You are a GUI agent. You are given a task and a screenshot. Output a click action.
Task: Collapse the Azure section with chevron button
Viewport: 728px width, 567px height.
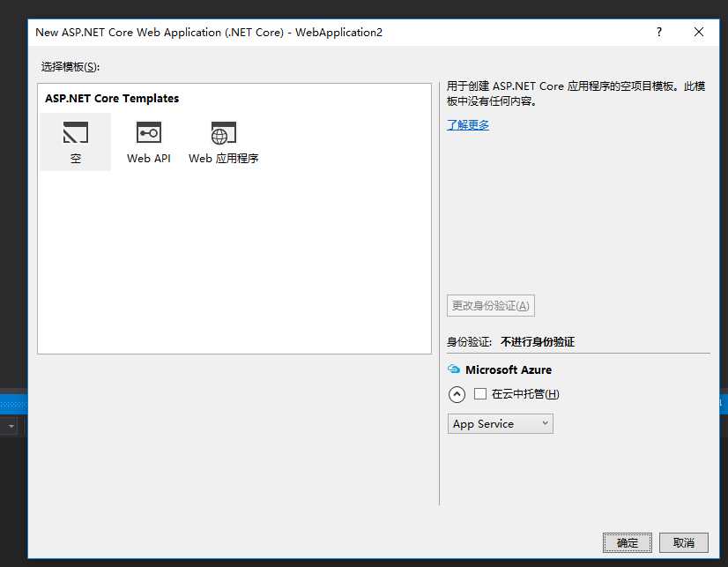(457, 394)
